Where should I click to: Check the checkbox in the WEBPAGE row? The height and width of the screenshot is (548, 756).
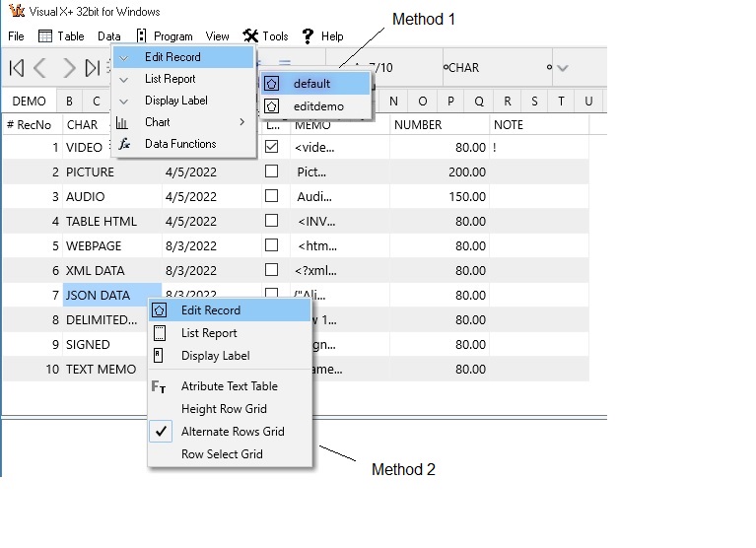271,244
